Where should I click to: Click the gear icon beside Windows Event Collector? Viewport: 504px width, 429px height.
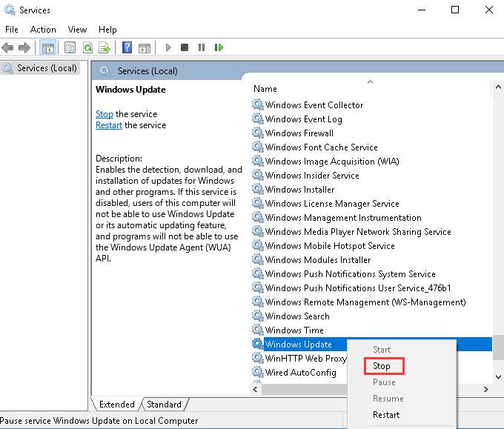[257, 104]
